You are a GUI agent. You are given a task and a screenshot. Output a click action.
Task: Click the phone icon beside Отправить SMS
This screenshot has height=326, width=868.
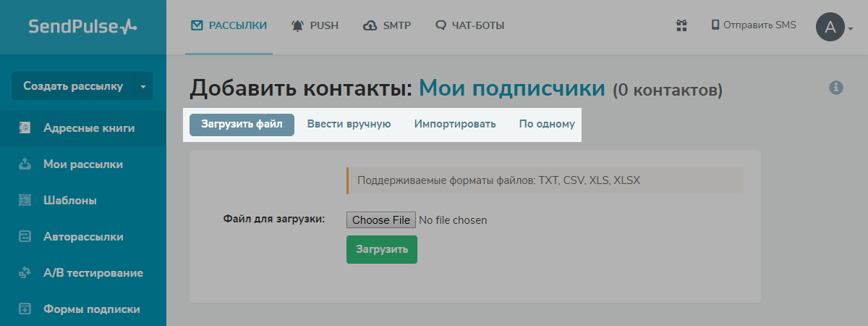point(715,25)
